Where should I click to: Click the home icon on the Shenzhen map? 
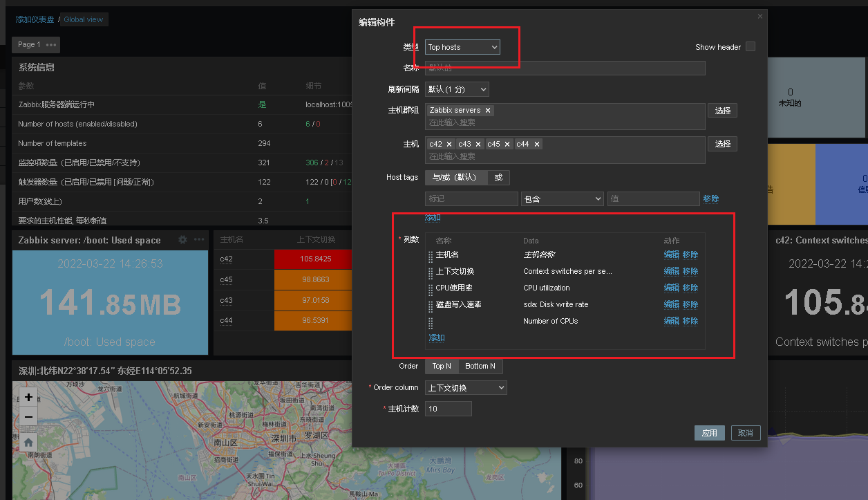[28, 441]
